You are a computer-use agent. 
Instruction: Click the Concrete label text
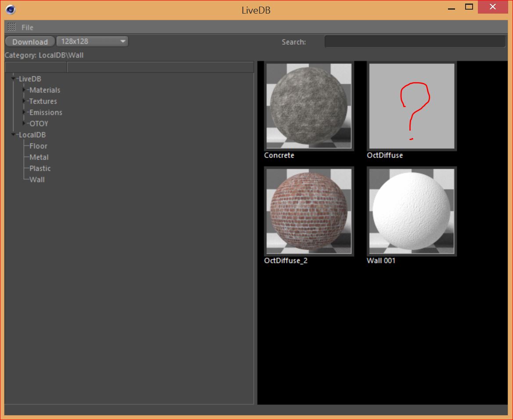coord(279,155)
